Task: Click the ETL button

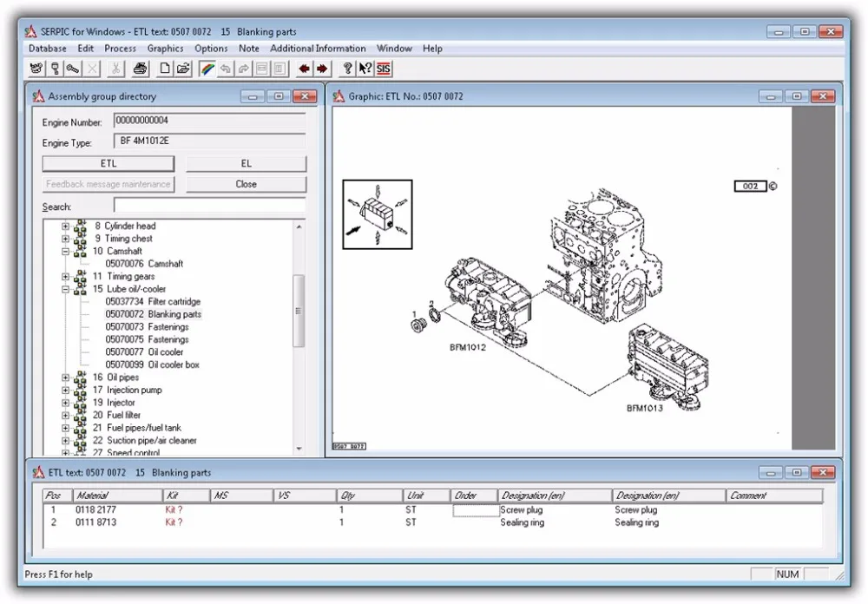Action: (x=108, y=163)
